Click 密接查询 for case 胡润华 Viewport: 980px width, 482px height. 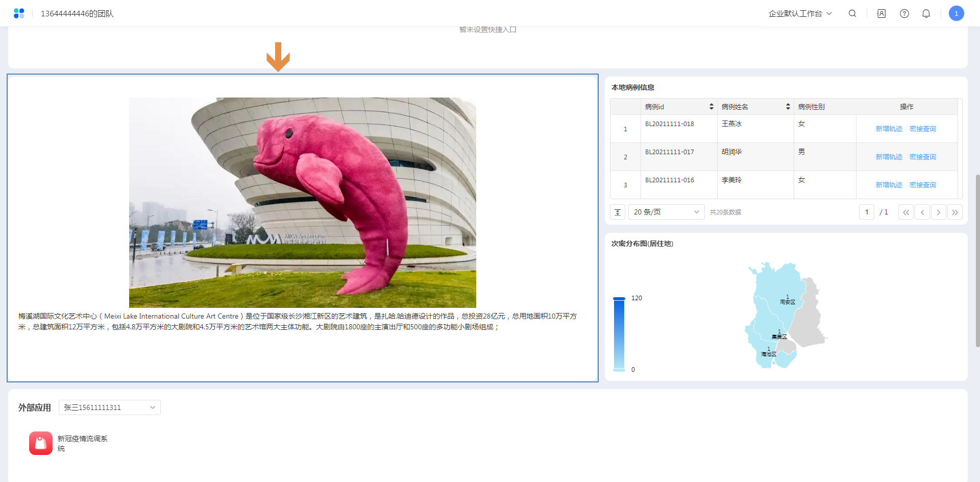pos(922,157)
